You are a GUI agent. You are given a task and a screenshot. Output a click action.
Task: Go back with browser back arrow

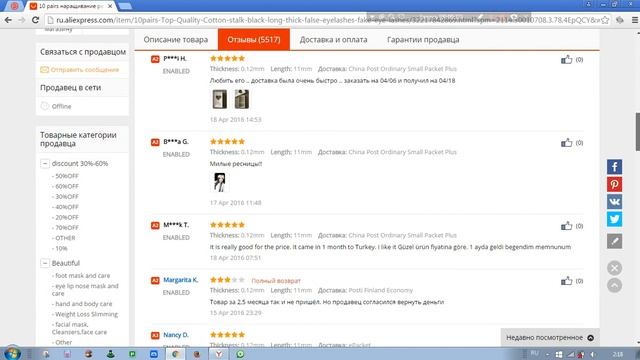pyautogui.click(x=8, y=20)
